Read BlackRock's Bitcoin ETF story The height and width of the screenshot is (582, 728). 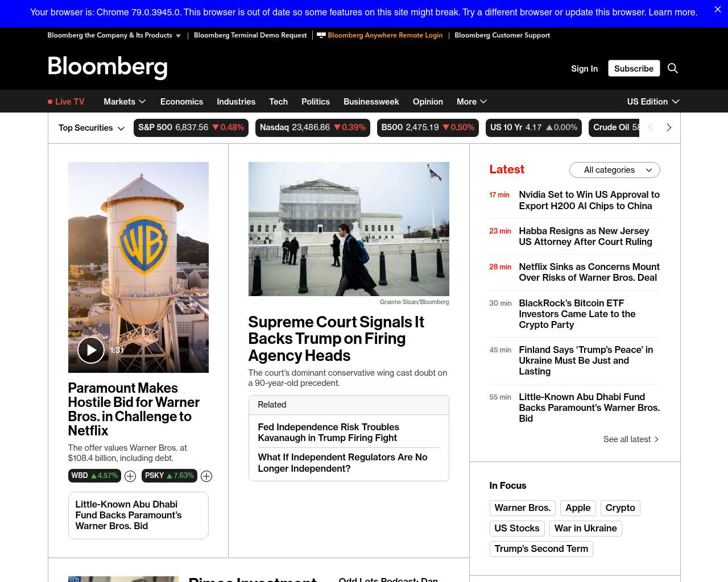pyautogui.click(x=577, y=314)
